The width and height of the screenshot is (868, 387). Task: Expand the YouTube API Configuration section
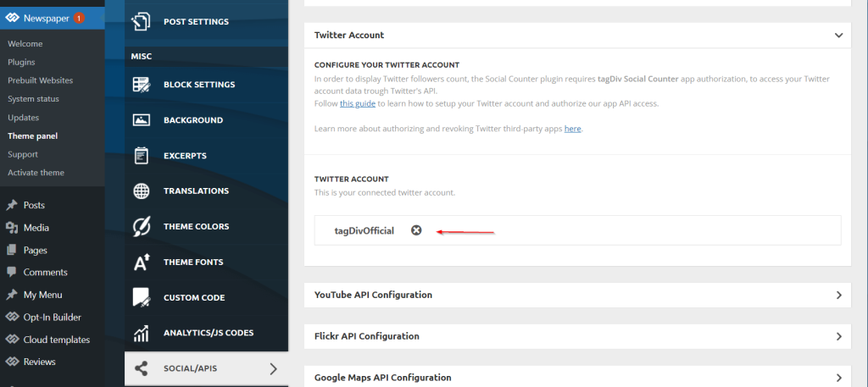coord(838,296)
